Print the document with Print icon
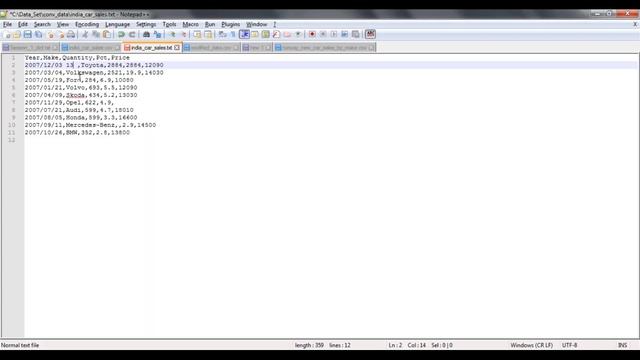640x360 pixels. pyautogui.click(x=71, y=34)
